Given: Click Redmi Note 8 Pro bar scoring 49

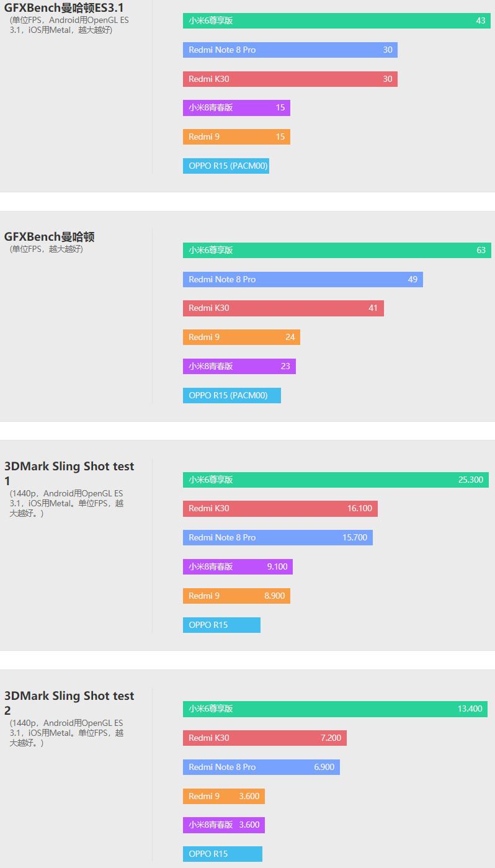Looking at the screenshot, I should [x=303, y=279].
